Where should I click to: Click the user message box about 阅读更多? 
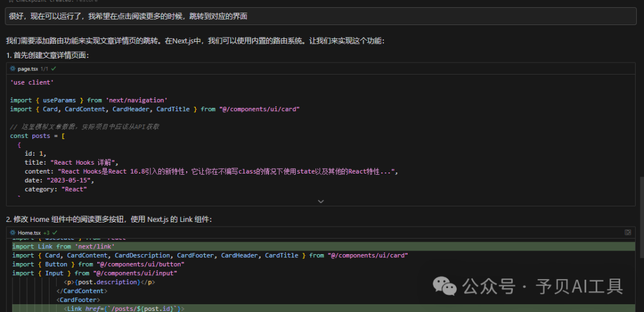click(x=321, y=17)
